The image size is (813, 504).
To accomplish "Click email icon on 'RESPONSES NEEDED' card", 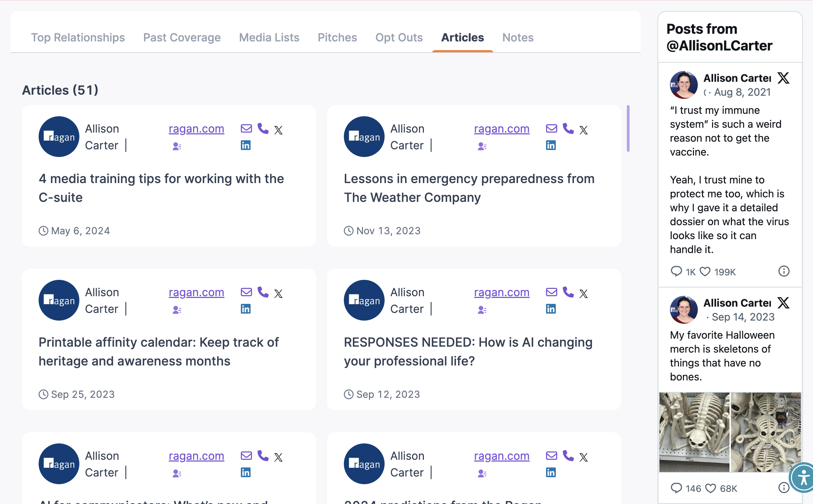I will pyautogui.click(x=552, y=292).
